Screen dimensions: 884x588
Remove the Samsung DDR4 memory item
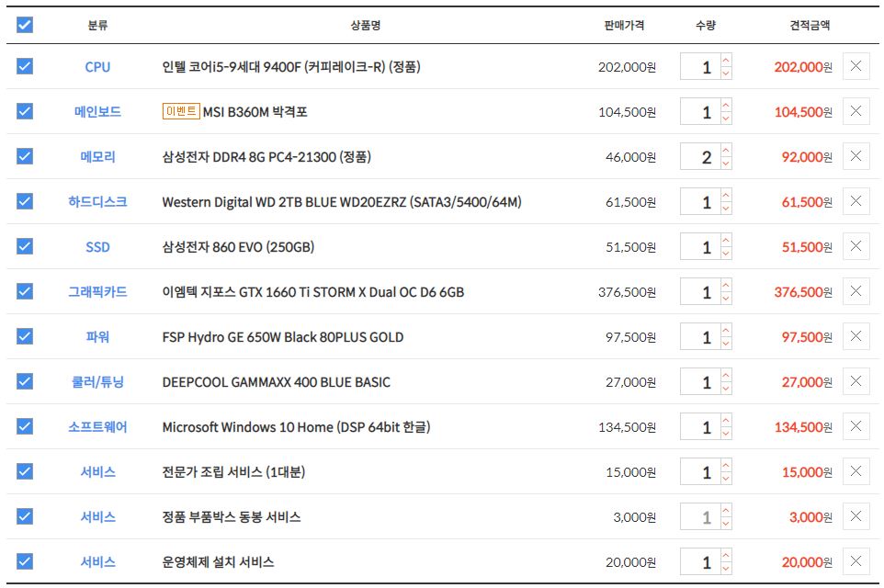(856, 156)
